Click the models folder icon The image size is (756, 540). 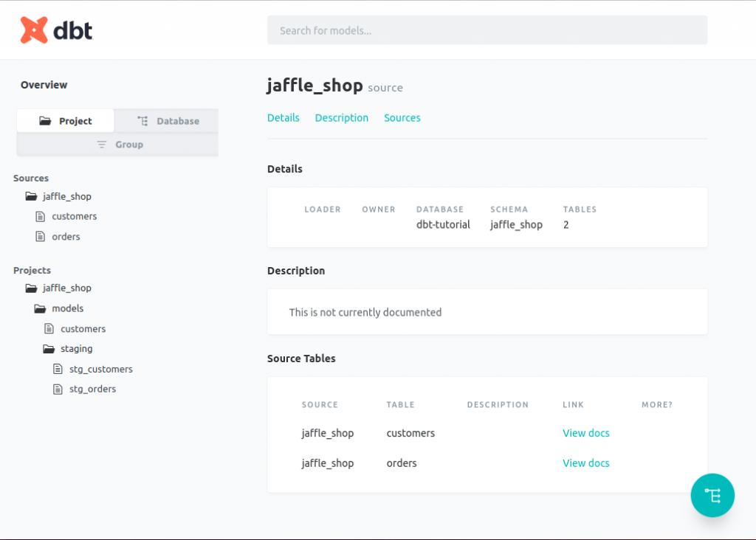40,308
